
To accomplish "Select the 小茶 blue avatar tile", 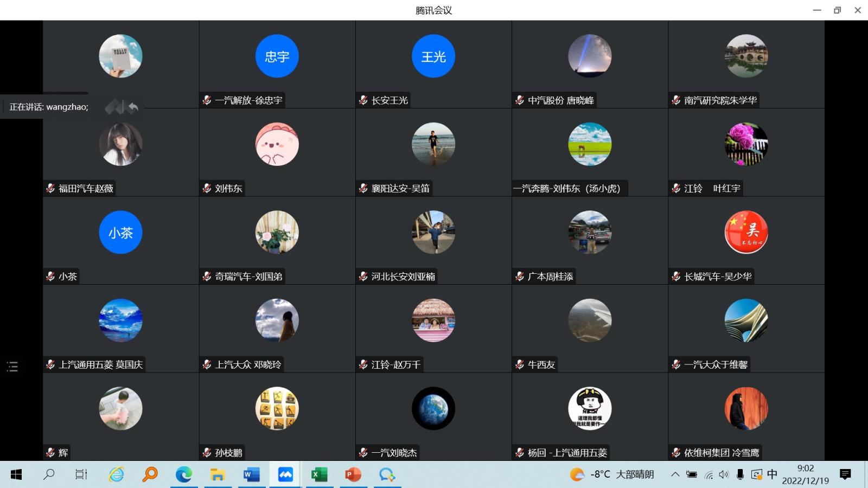I will [120, 233].
